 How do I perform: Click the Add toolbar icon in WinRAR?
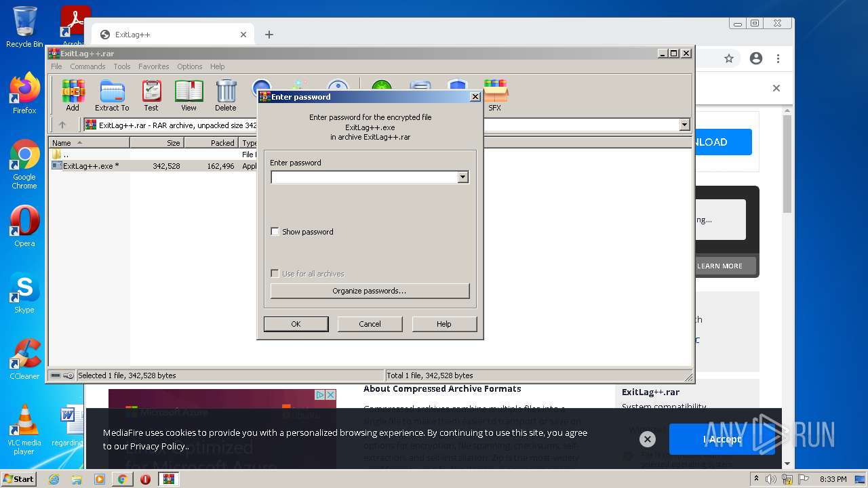tap(73, 96)
